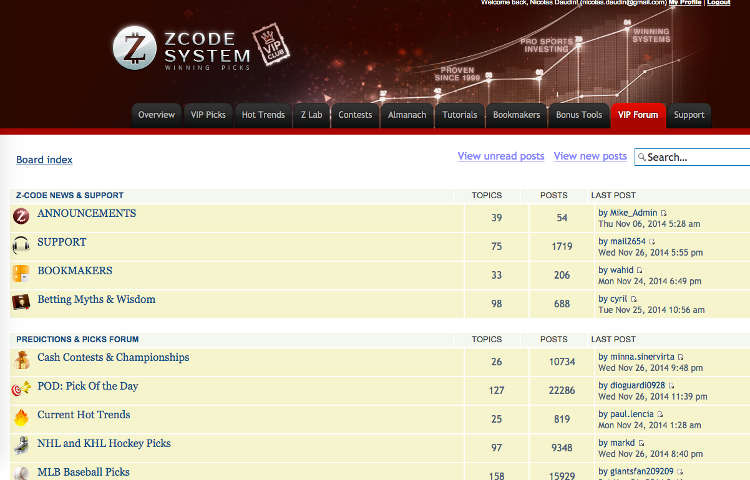View latest post icon beside markd
Viewport: 750px width, 480px height.
tap(641, 443)
